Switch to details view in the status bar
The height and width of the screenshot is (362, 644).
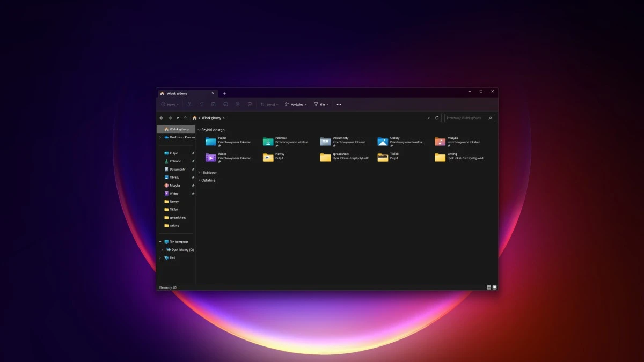click(489, 287)
